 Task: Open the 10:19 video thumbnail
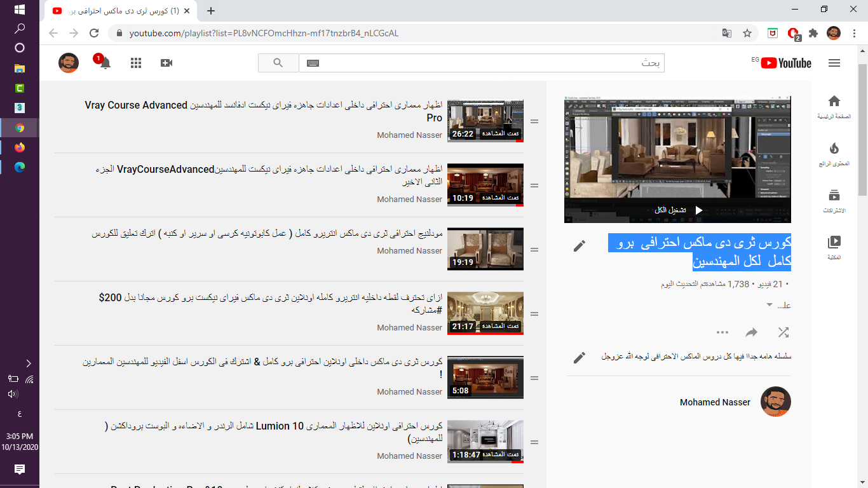[x=485, y=185]
